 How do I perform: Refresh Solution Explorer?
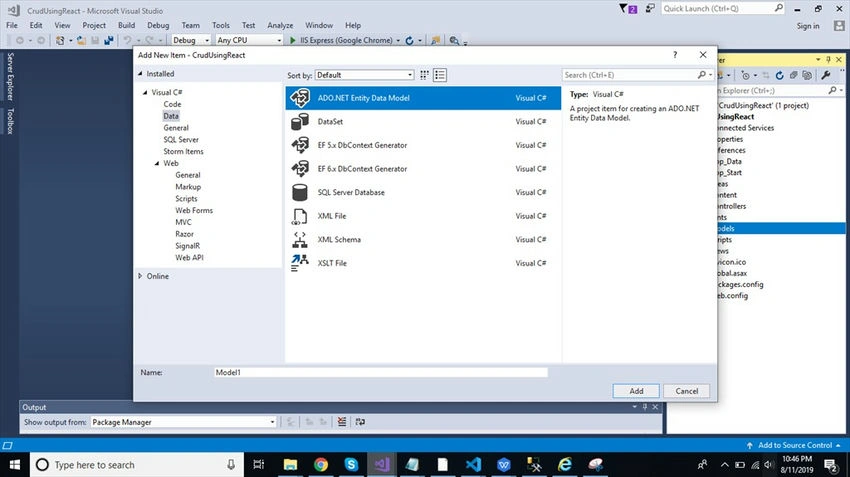click(x=779, y=75)
